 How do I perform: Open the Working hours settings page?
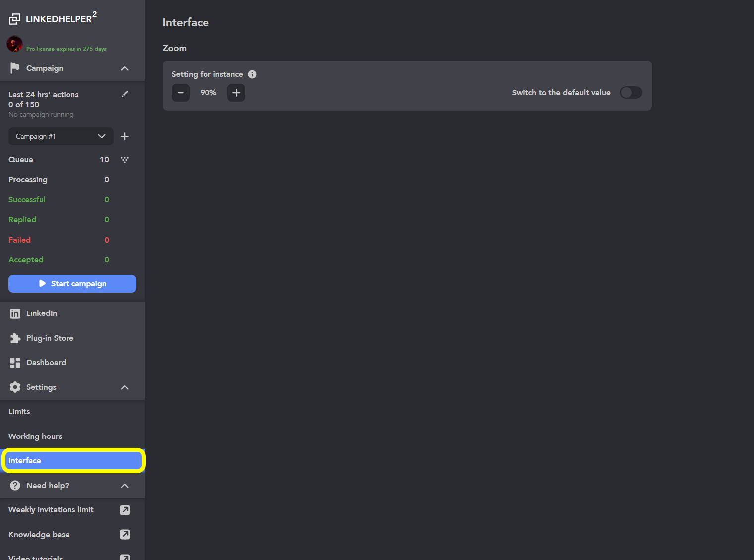coord(72,436)
